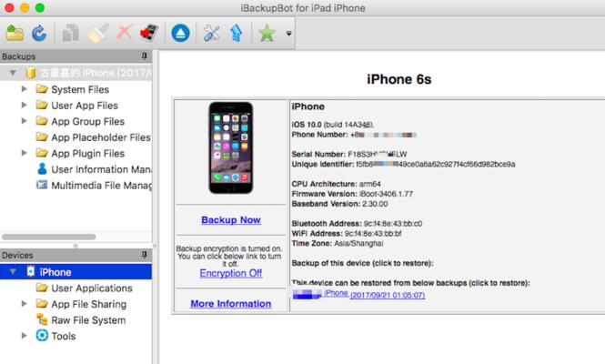This screenshot has height=364, width=605.
Task: Click the Bluetooth Address value line
Action: pyautogui.click(x=357, y=224)
